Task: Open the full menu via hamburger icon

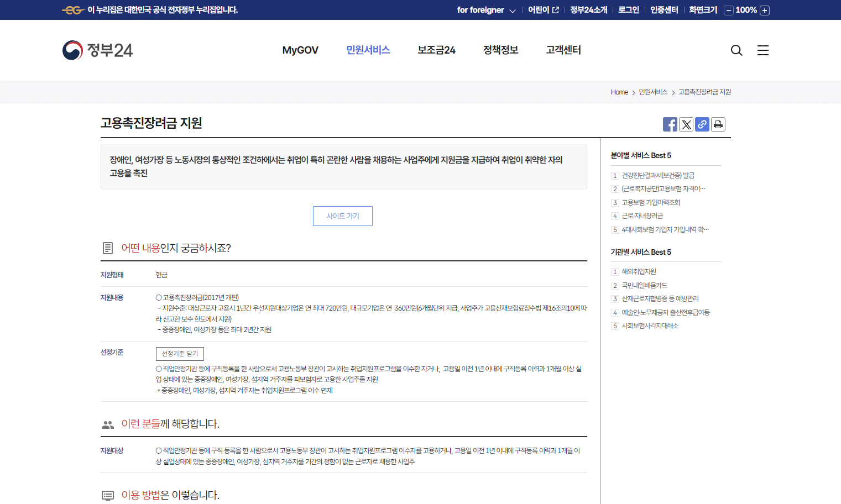Action: [762, 50]
